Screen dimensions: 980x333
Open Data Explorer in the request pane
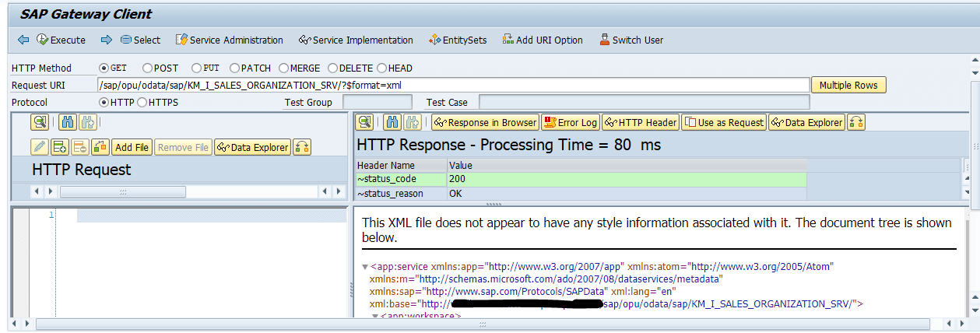tap(252, 147)
